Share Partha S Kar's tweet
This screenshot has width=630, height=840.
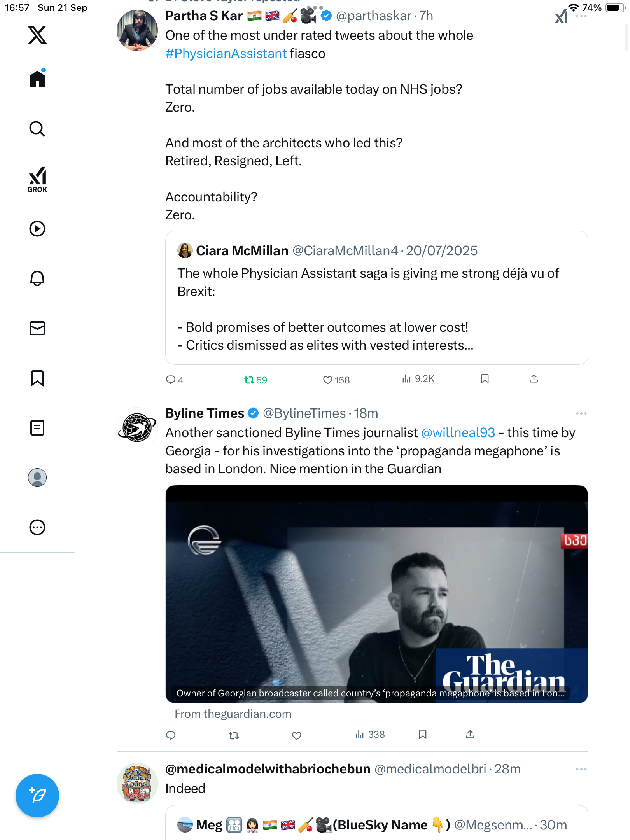tap(534, 379)
